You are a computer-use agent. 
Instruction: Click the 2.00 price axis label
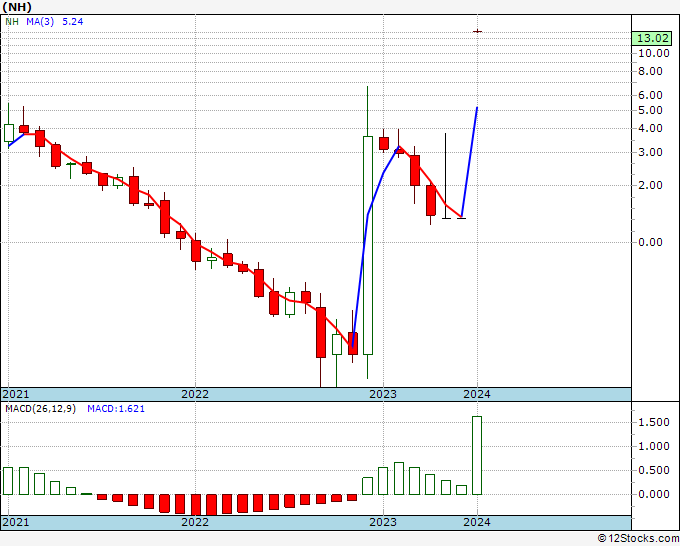[x=650, y=185]
